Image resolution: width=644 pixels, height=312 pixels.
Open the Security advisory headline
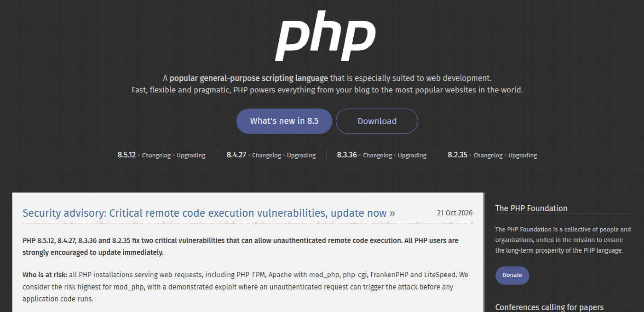[209, 213]
